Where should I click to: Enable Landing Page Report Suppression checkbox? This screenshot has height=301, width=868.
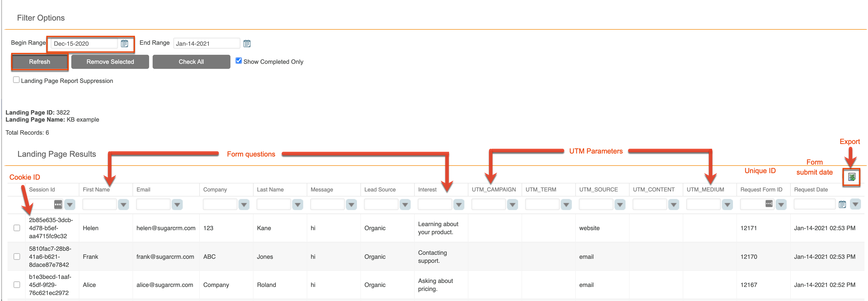pyautogui.click(x=16, y=80)
